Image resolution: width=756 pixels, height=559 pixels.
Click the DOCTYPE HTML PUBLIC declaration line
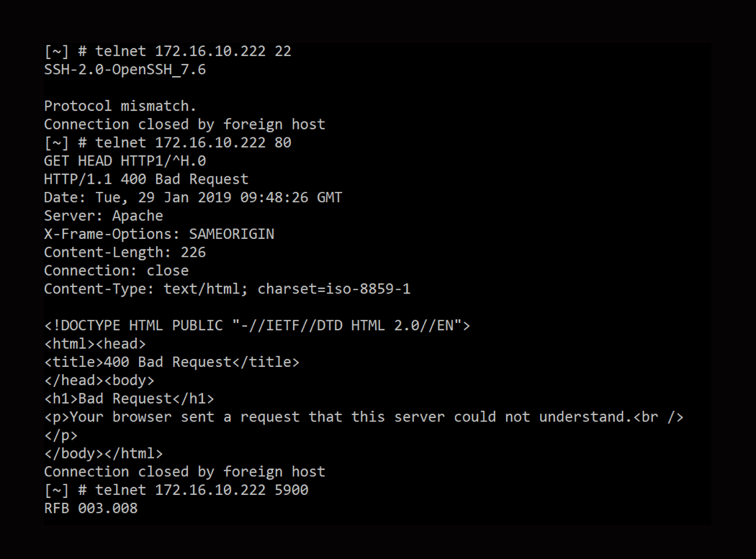[x=256, y=325]
